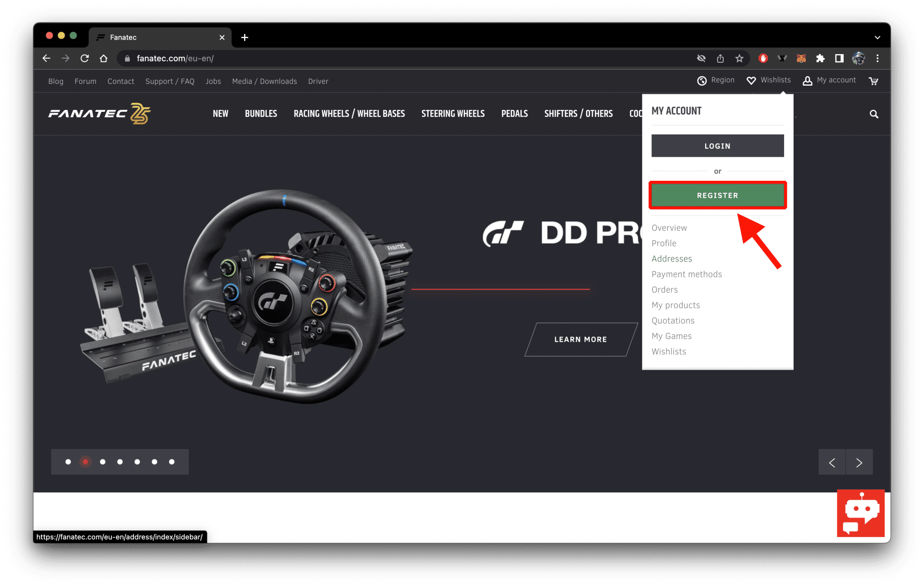Screen dimensions: 924x587
Task: Bookmark the page with the star icon
Action: point(739,58)
